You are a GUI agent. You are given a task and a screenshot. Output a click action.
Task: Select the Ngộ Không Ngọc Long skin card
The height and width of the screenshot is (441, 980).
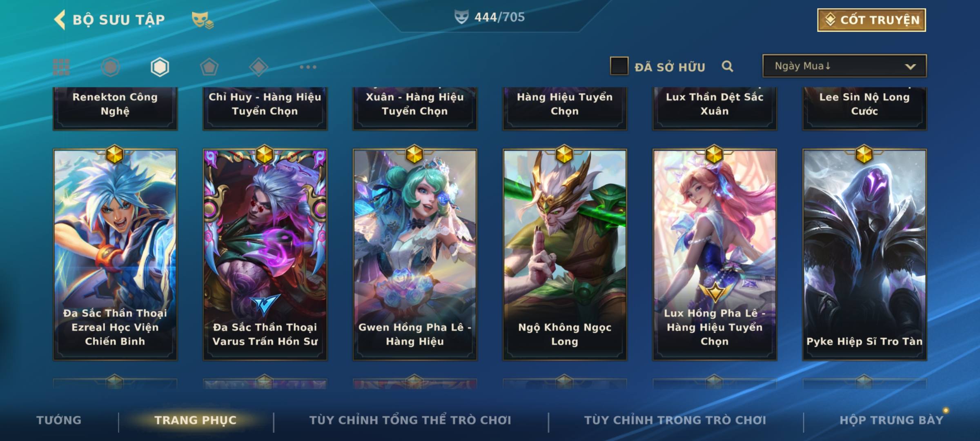click(x=565, y=255)
